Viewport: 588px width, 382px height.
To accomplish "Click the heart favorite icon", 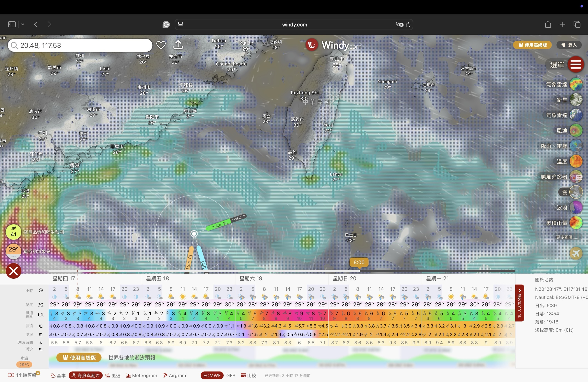I will coord(161,45).
